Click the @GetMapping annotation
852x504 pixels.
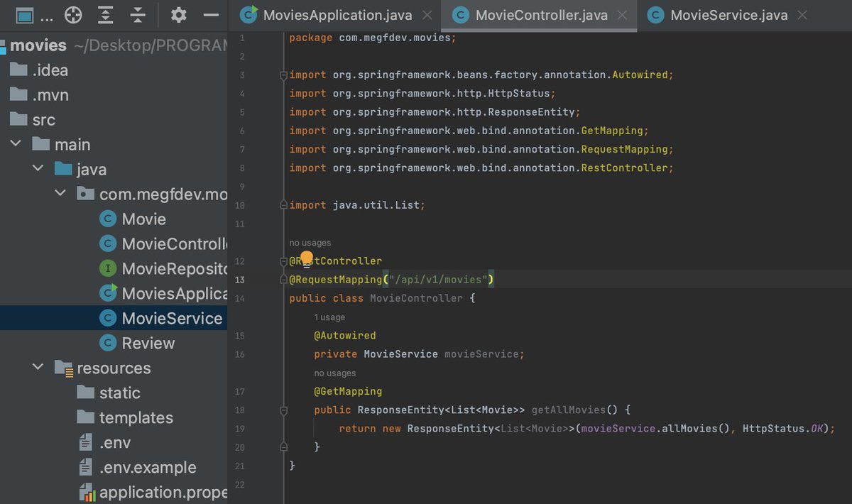tap(348, 391)
